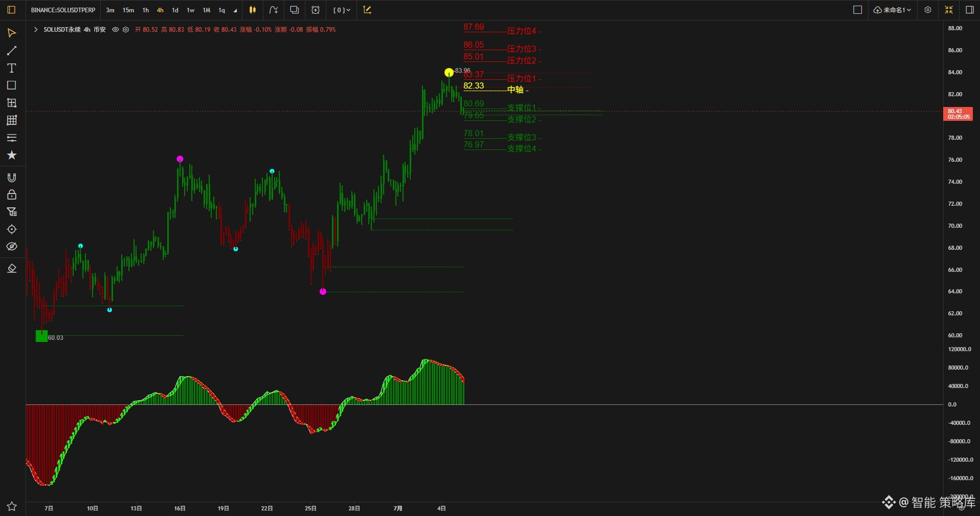Image resolution: width=980 pixels, height=516 pixels.
Task: Select the trend line drawing tool
Action: tap(12, 51)
